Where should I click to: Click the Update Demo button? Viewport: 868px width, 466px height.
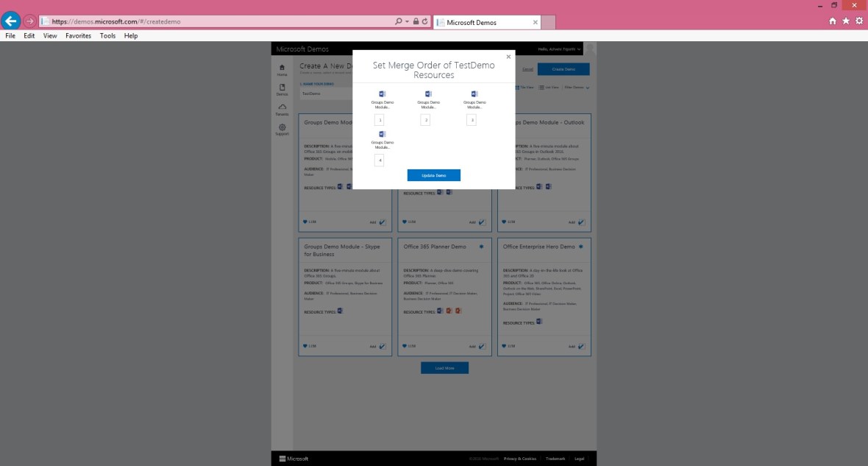[433, 175]
